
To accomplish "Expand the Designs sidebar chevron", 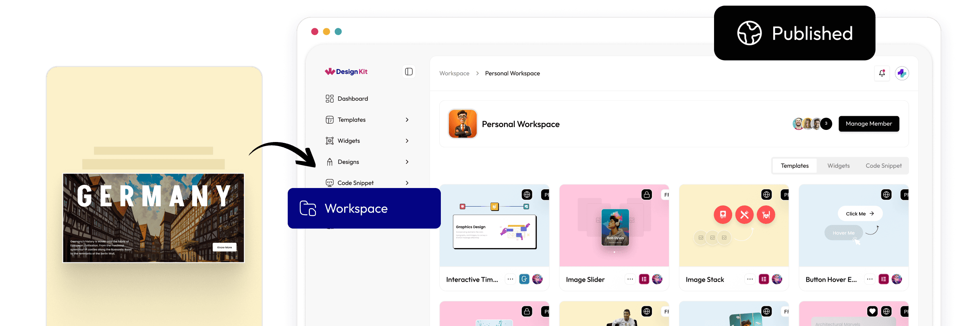I will click(407, 162).
